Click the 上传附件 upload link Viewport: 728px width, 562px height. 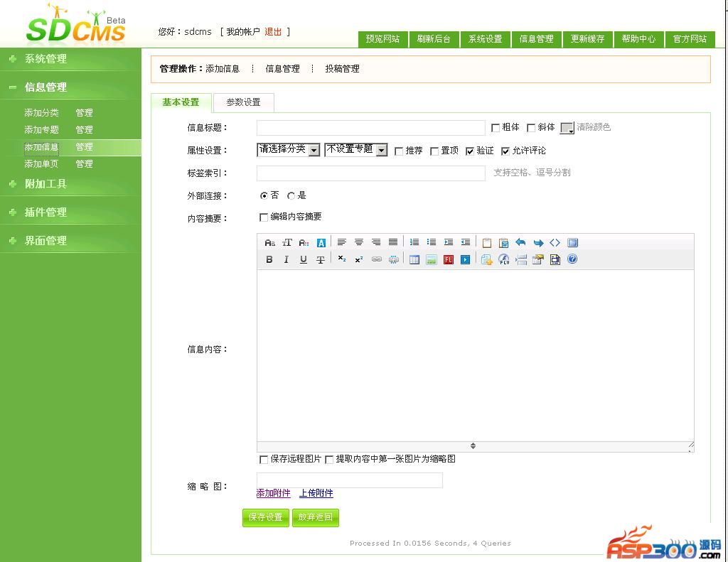(x=316, y=493)
